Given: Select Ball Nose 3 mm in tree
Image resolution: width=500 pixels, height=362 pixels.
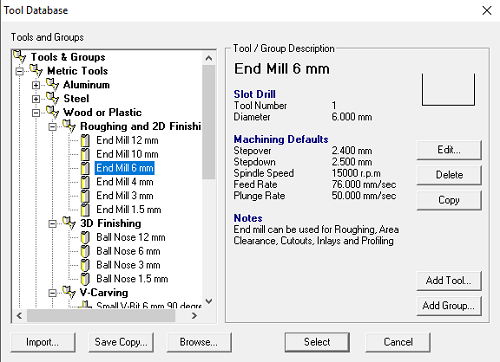Looking at the screenshot, I should click(128, 265).
